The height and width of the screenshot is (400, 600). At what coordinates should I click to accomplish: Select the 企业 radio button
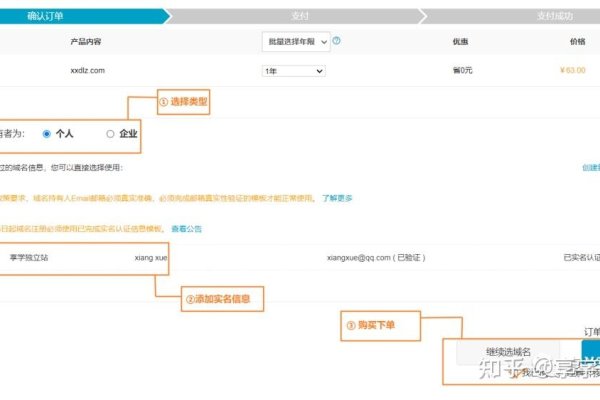click(110, 134)
